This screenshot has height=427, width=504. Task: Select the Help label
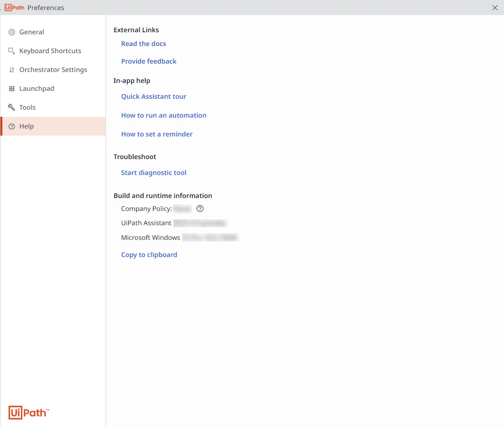[26, 126]
